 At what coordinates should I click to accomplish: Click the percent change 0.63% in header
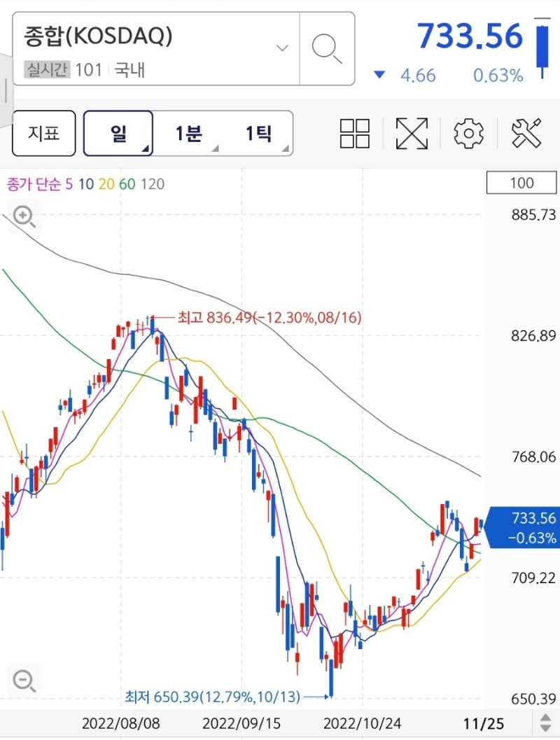[x=498, y=76]
